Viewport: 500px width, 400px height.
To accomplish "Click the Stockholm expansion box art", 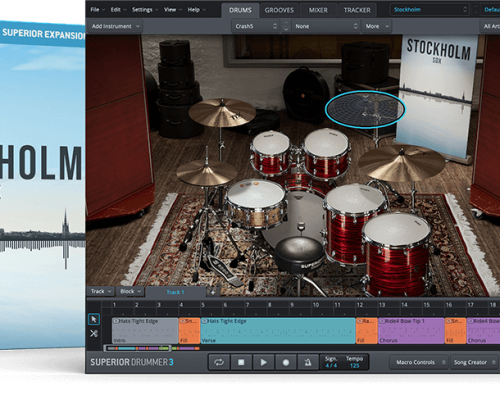I will tap(43, 185).
